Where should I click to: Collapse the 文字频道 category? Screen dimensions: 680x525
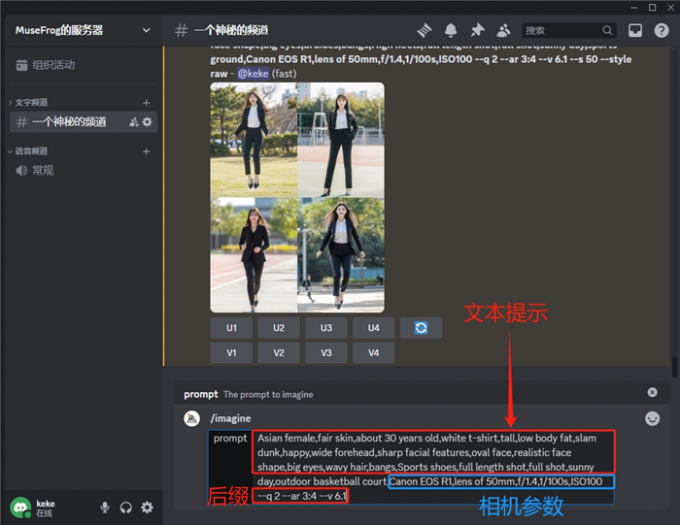[x=29, y=103]
